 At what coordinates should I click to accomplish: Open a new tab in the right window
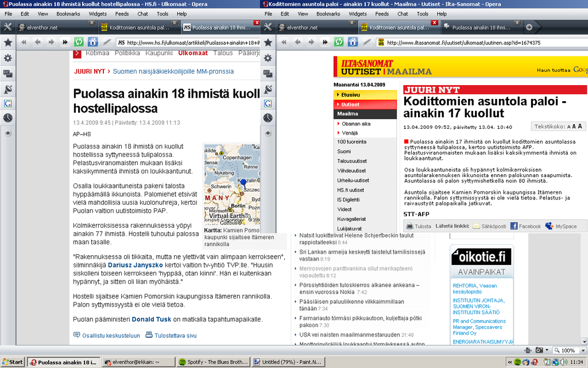click(529, 27)
